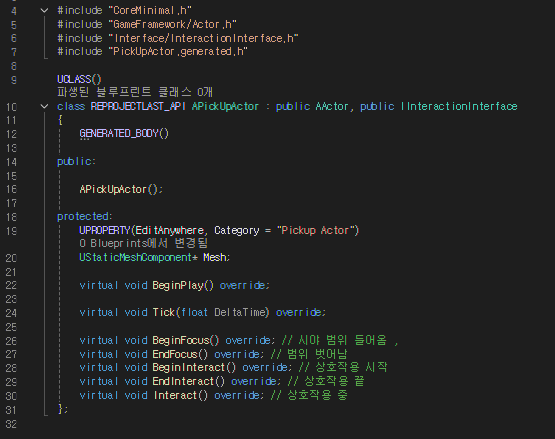Click the AActor base class name
This screenshot has height=439, width=555.
[332, 106]
